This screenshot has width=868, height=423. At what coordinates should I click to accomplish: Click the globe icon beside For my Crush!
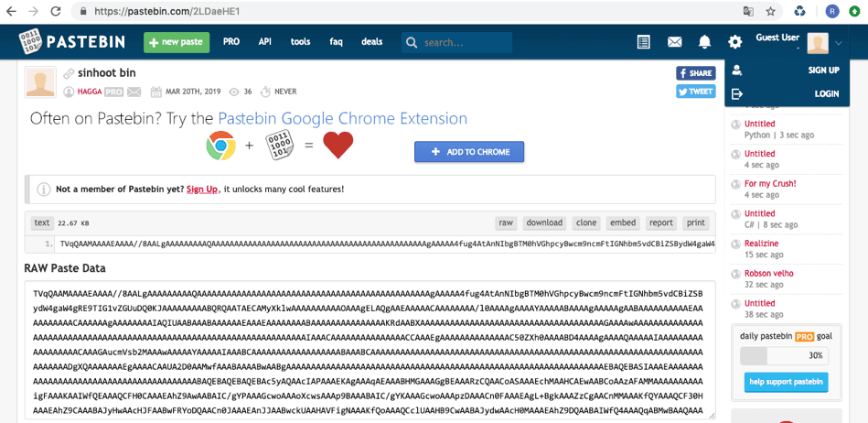735,184
